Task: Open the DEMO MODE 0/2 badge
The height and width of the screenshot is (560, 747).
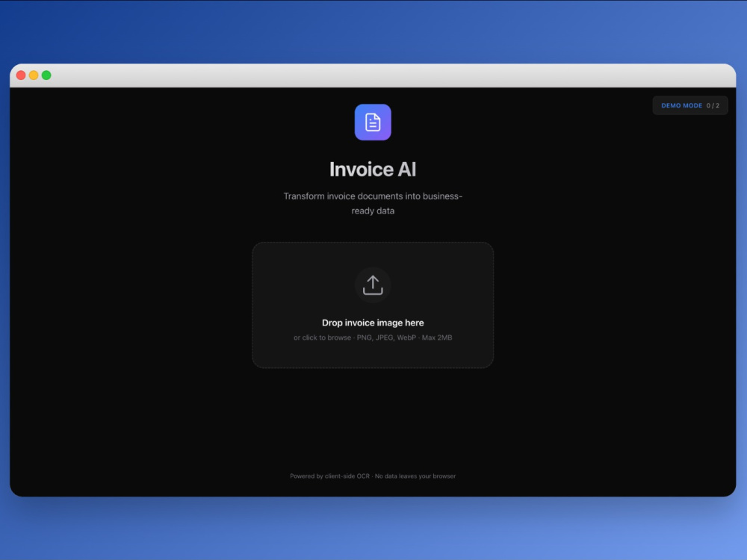Action: tap(689, 105)
